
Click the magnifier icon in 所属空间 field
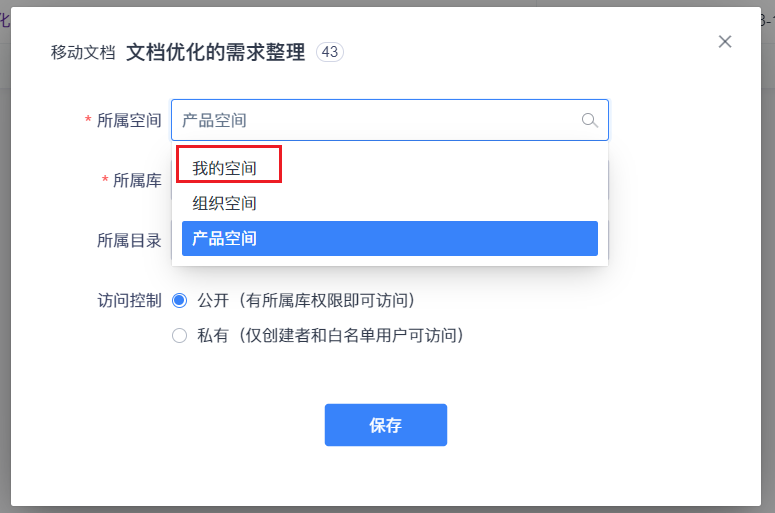click(589, 120)
